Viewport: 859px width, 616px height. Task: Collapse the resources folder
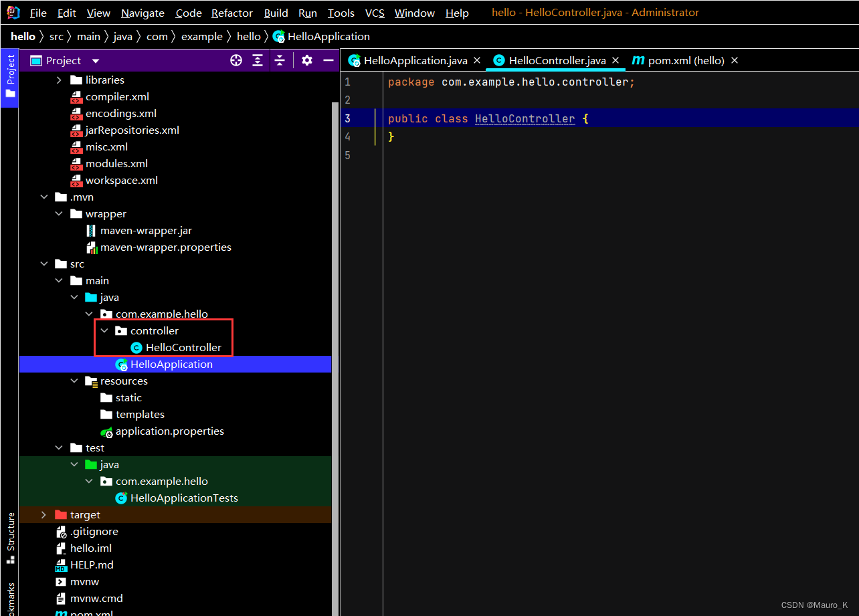[74, 381]
